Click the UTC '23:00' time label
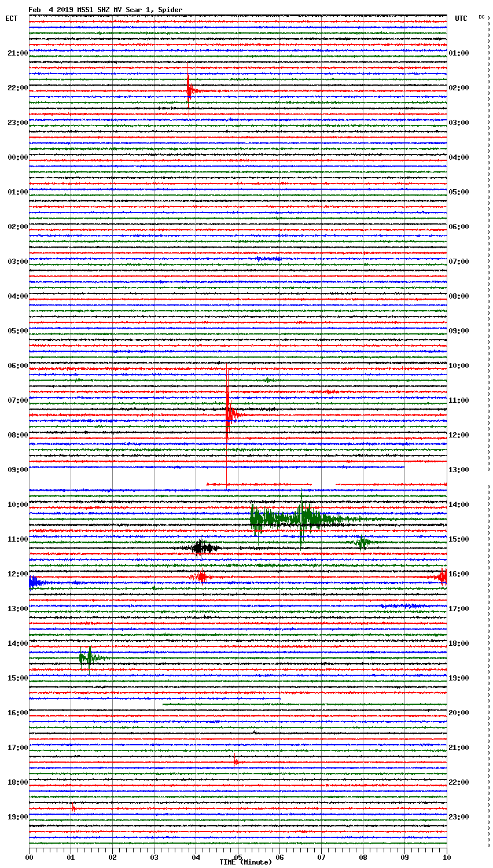493x868 pixels. click(459, 817)
